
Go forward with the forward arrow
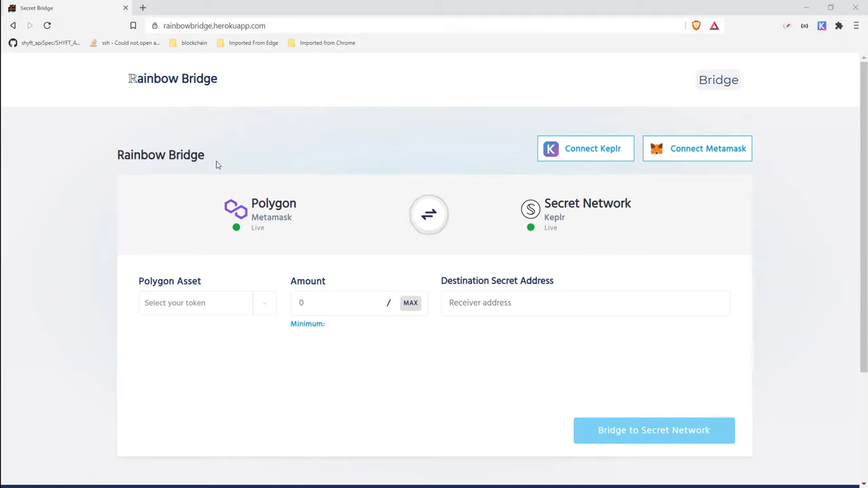click(x=30, y=26)
